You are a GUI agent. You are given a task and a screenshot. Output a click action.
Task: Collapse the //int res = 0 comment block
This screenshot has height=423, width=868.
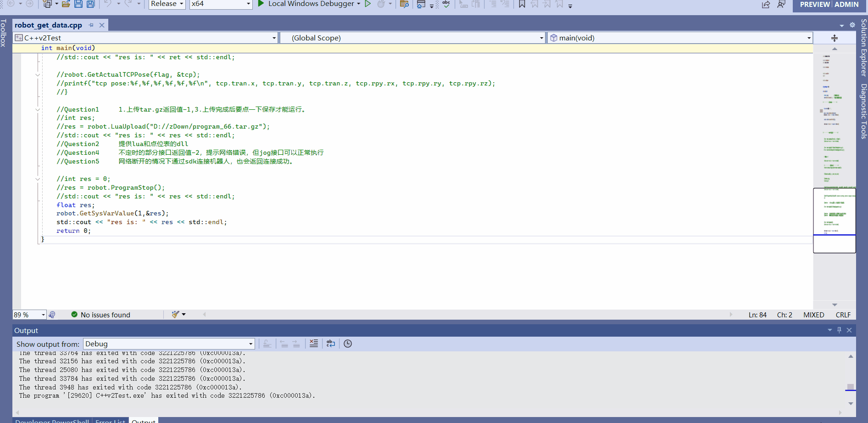[38, 179]
